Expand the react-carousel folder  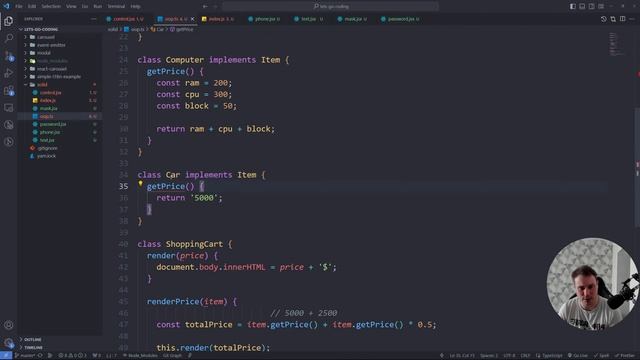(x=59, y=69)
